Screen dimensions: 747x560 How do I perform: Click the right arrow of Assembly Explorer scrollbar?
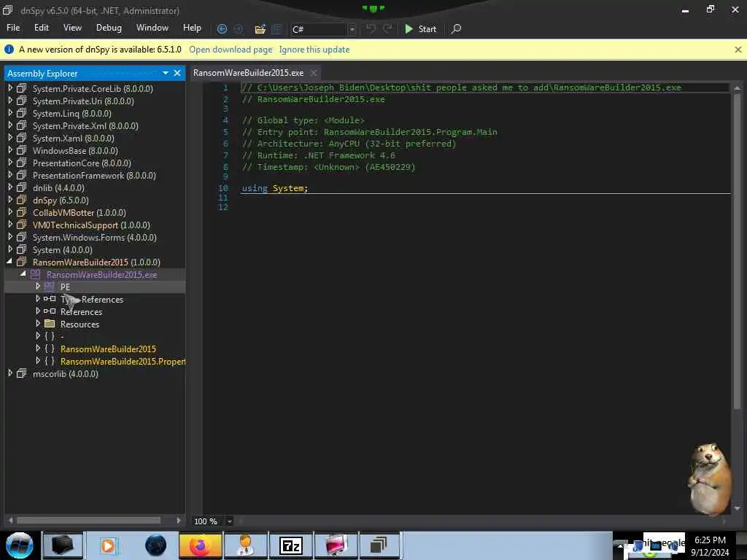[179, 521]
